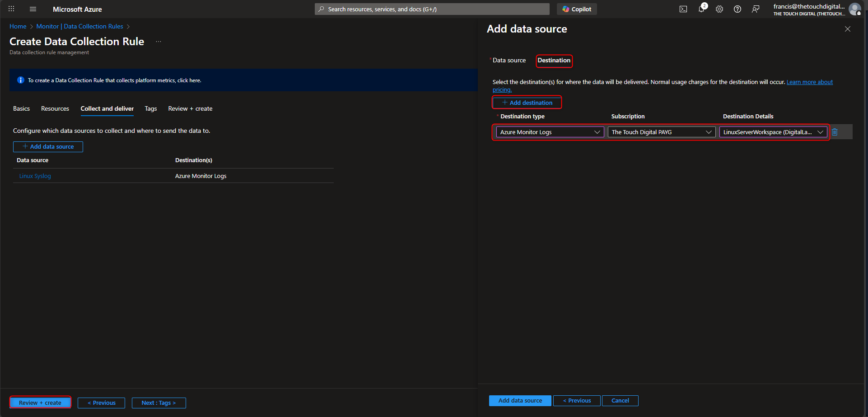The height and width of the screenshot is (417, 868).
Task: Open the francis account avatar menu
Action: [x=855, y=9]
